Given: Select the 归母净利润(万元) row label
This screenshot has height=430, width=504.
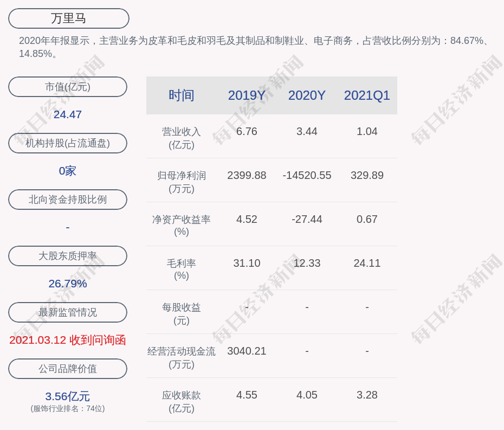Looking at the screenshot, I should [x=182, y=182].
